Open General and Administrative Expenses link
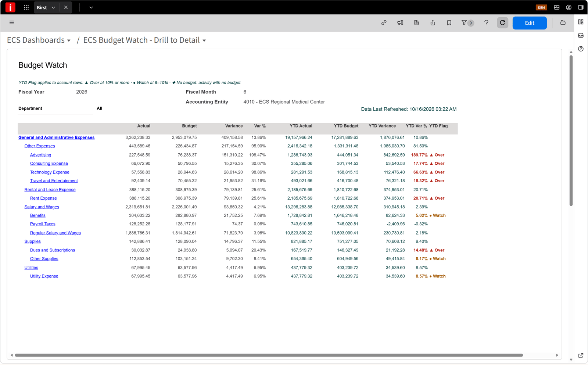 pos(57,137)
